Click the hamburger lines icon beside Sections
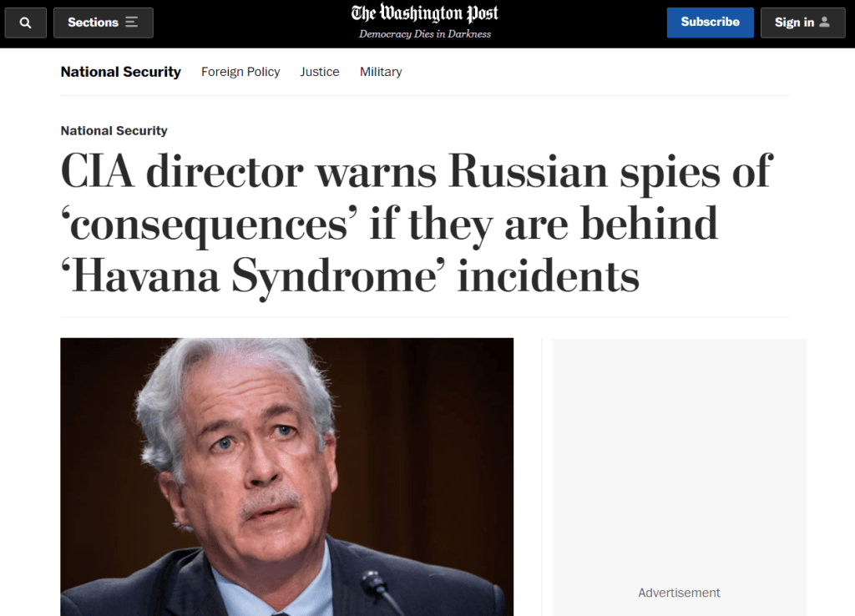Viewport: 855px width, 616px height. [x=131, y=22]
